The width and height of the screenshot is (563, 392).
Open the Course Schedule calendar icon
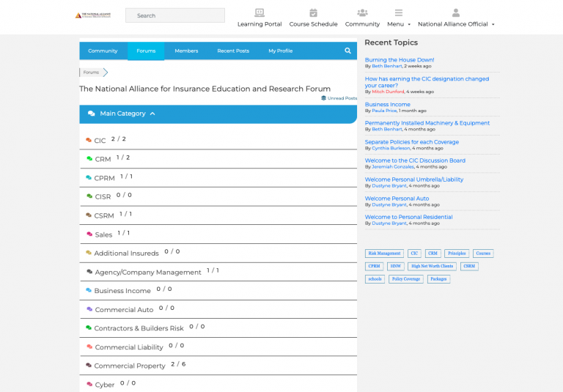pyautogui.click(x=313, y=13)
